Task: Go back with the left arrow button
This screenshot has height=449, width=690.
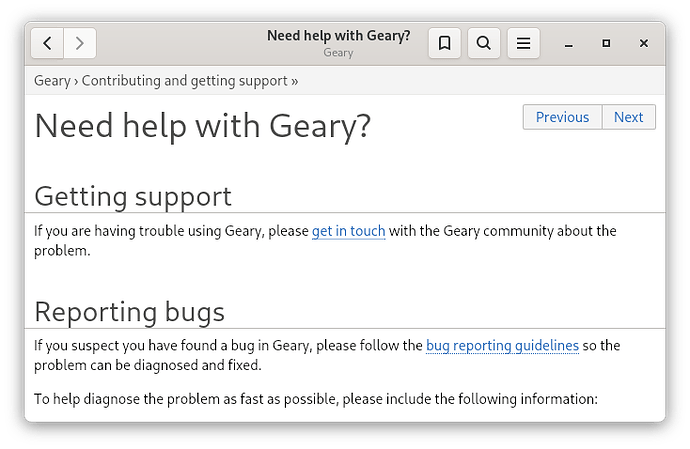Action: coord(48,43)
